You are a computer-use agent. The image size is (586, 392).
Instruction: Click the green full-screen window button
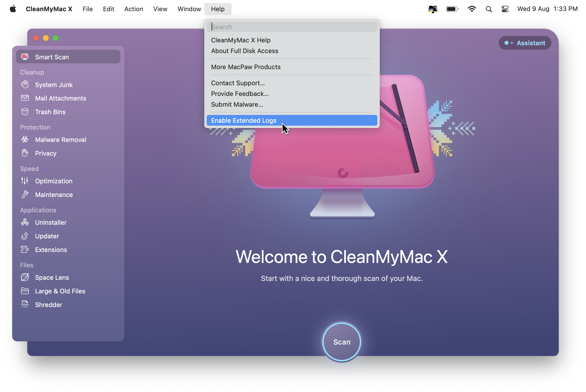(x=56, y=38)
